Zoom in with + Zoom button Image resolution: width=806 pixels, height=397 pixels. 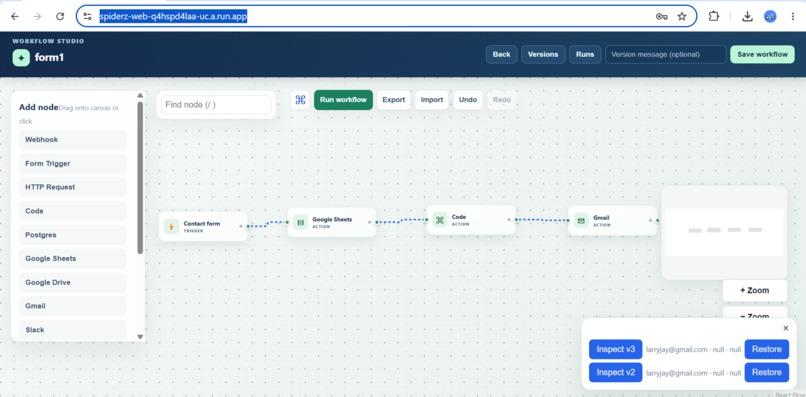click(x=755, y=291)
